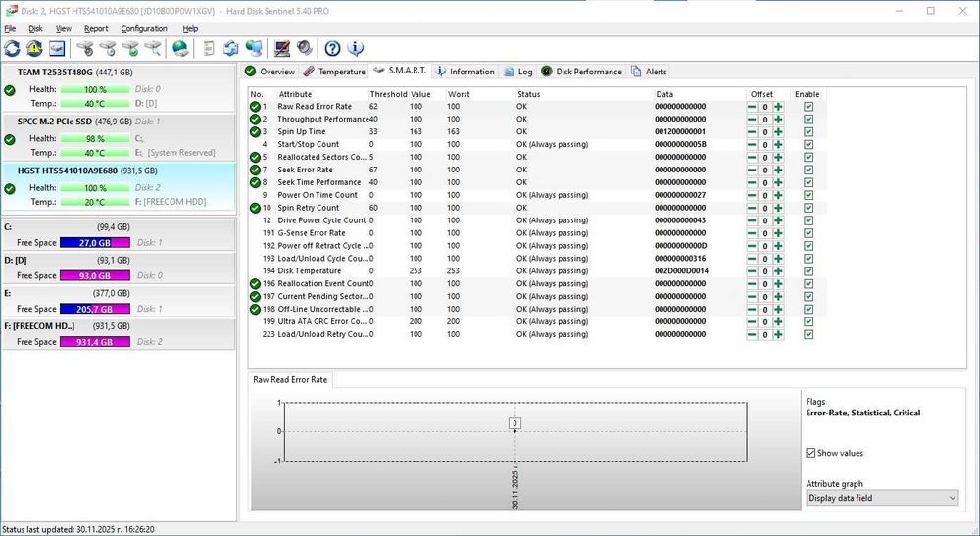Click the disk panel view toolbar icon
980x536 pixels.
(x=57, y=48)
